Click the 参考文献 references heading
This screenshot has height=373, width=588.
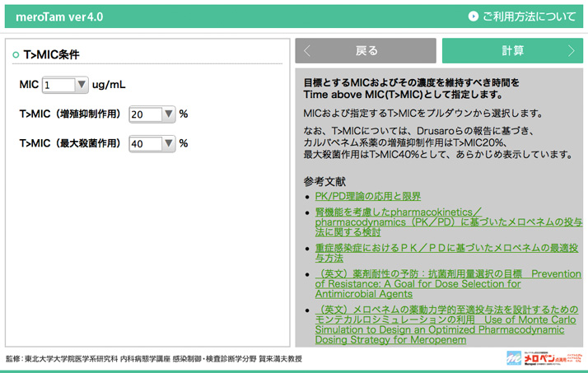click(324, 180)
